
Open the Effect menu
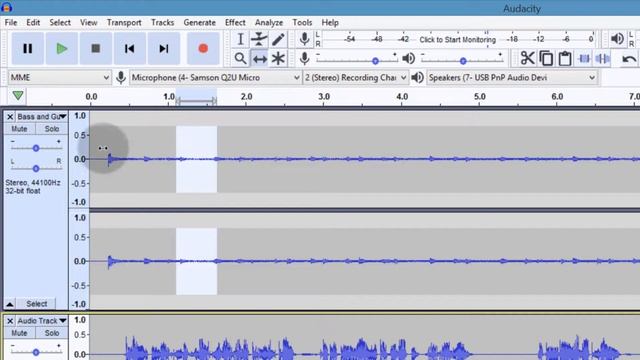235,22
